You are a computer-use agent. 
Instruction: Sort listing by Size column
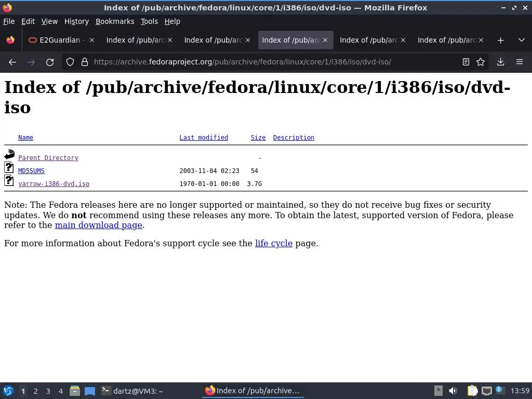tap(258, 137)
